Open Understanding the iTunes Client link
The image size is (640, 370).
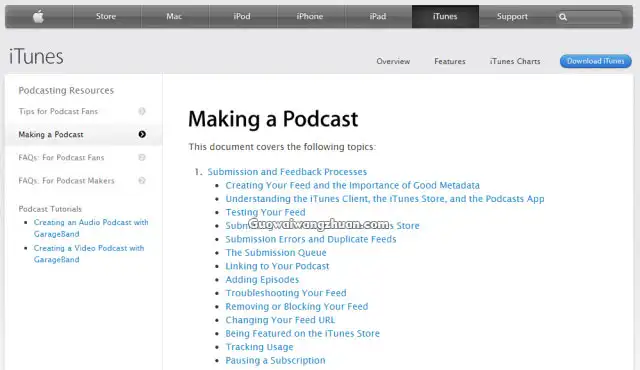click(x=385, y=199)
